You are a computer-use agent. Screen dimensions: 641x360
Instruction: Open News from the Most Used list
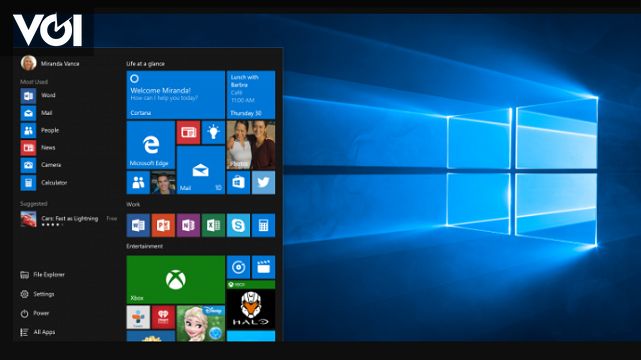pos(38,148)
